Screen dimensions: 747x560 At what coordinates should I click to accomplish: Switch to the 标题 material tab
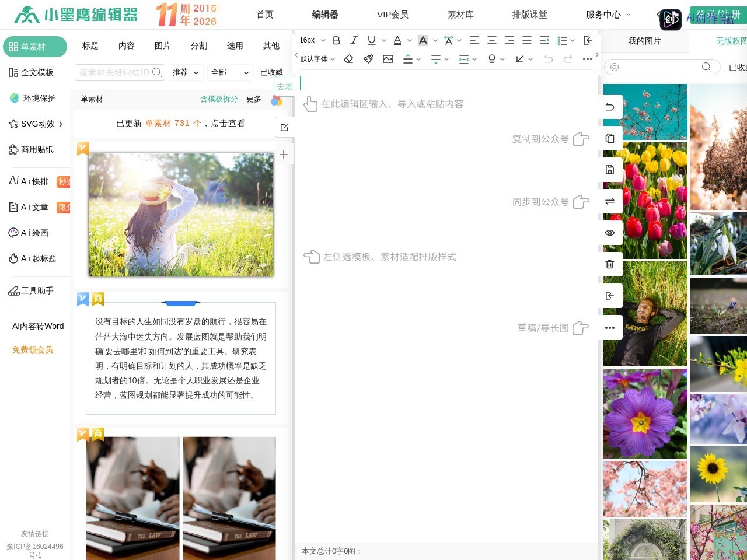coord(90,45)
